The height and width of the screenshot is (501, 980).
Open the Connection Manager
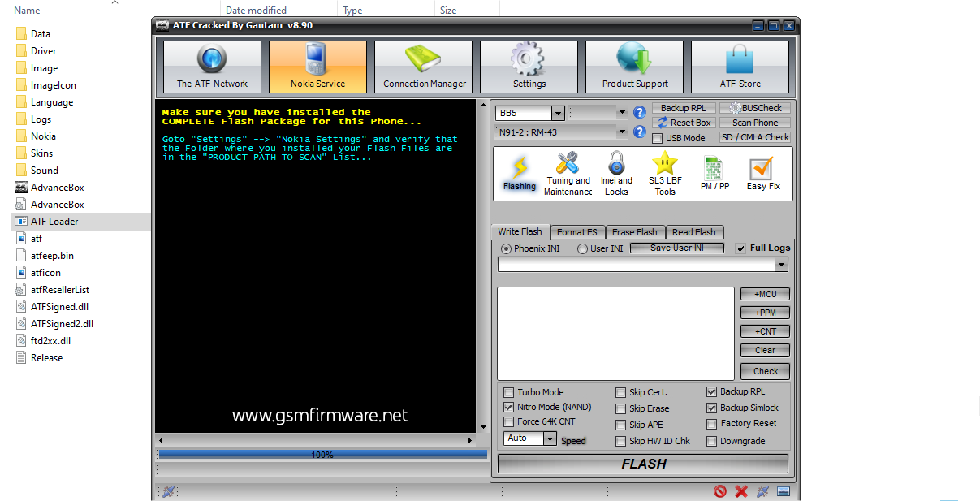point(423,66)
